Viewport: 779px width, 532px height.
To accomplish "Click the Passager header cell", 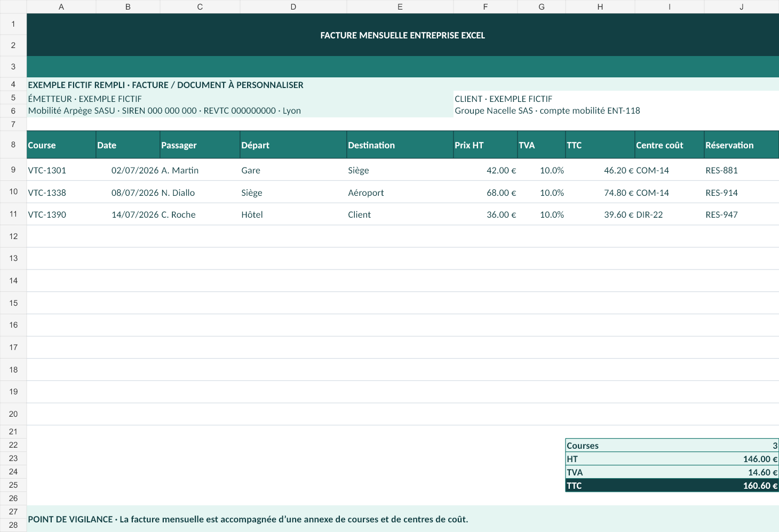I will (x=200, y=145).
